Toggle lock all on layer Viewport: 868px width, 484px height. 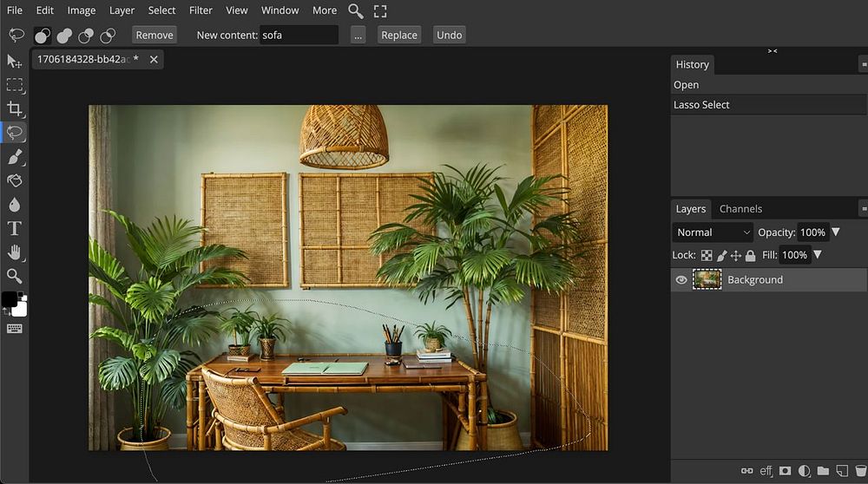750,255
